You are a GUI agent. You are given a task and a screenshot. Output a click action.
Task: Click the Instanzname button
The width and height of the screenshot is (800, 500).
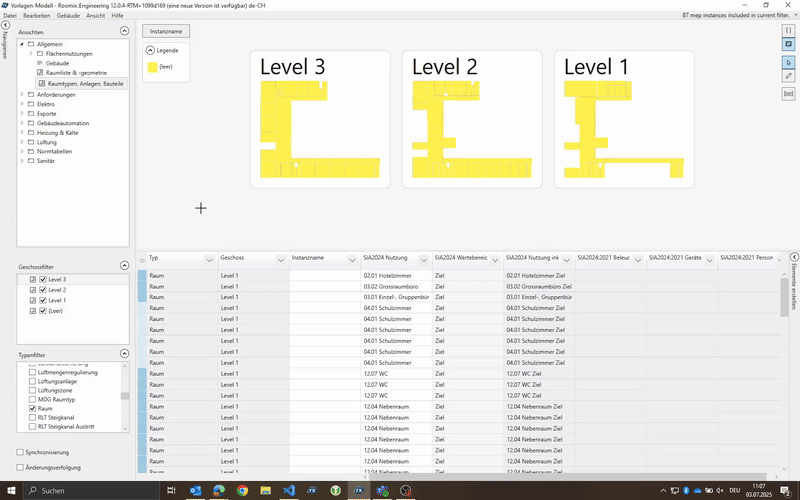point(167,32)
